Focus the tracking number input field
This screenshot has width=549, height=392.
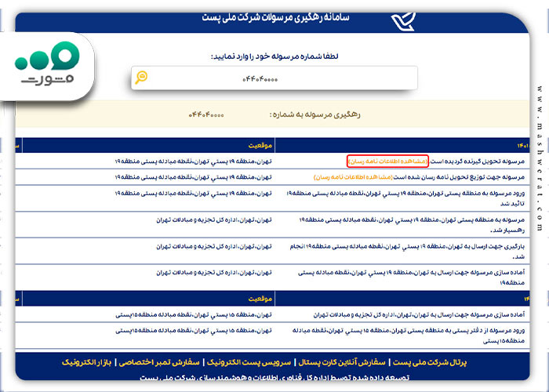(x=274, y=78)
